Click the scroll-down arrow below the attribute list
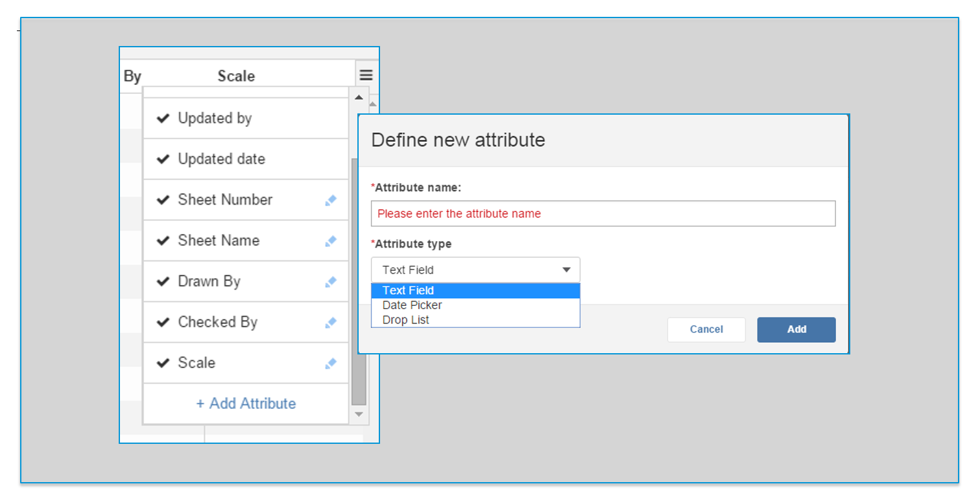The width and height of the screenshot is (980, 497). (359, 414)
